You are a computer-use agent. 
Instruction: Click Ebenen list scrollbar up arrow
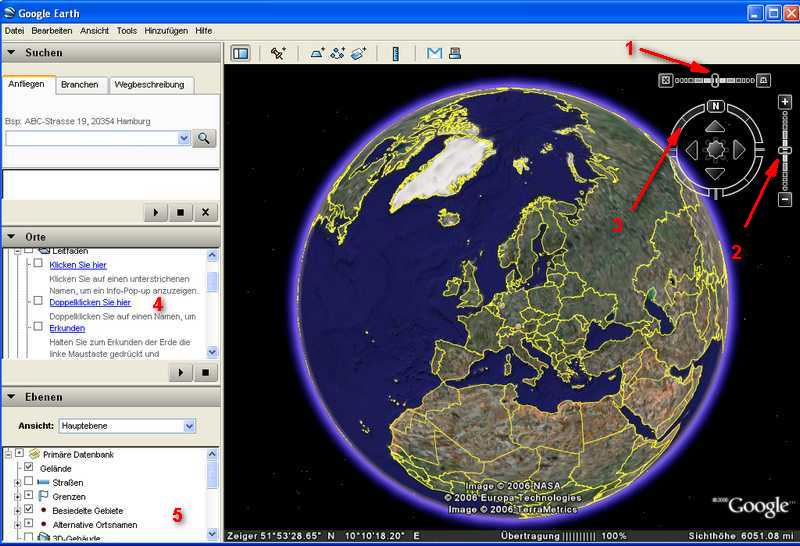(212, 454)
